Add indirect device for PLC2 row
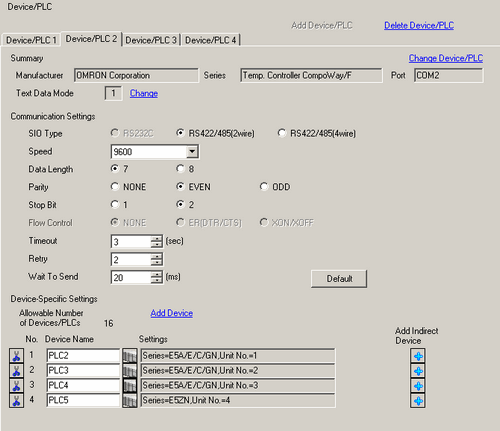The image size is (500, 431). [x=418, y=356]
